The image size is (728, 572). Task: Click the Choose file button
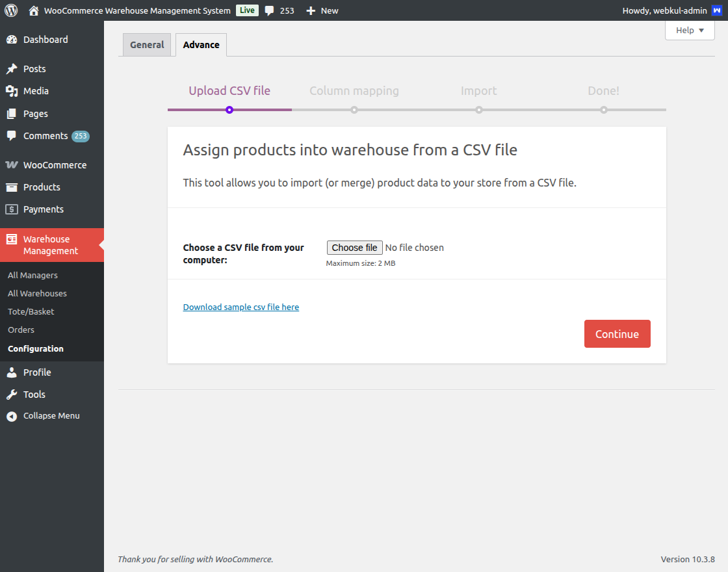tap(355, 248)
